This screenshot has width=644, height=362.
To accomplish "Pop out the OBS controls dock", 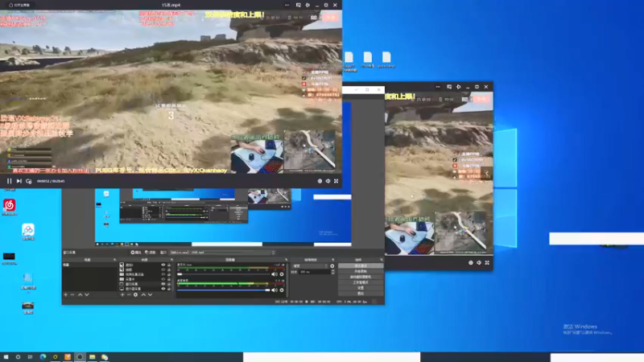I will pyautogui.click(x=381, y=260).
